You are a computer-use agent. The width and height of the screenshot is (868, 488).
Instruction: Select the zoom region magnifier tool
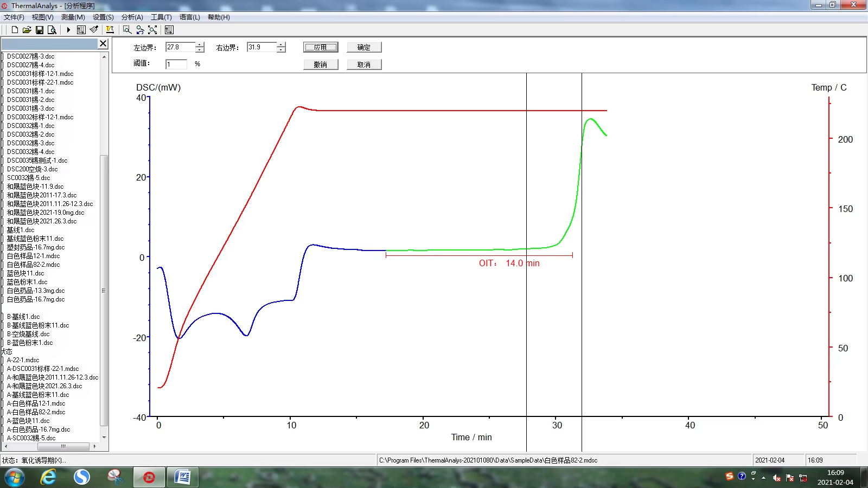point(127,30)
